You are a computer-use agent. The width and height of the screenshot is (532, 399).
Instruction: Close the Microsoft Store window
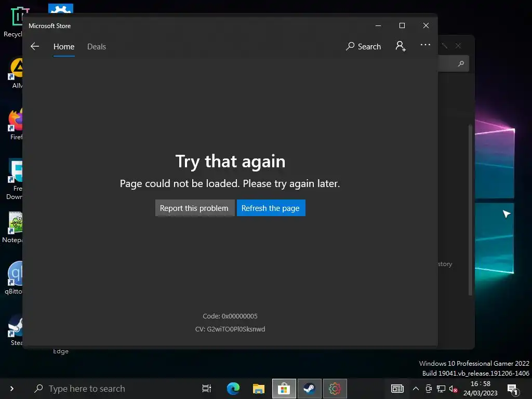click(x=426, y=26)
